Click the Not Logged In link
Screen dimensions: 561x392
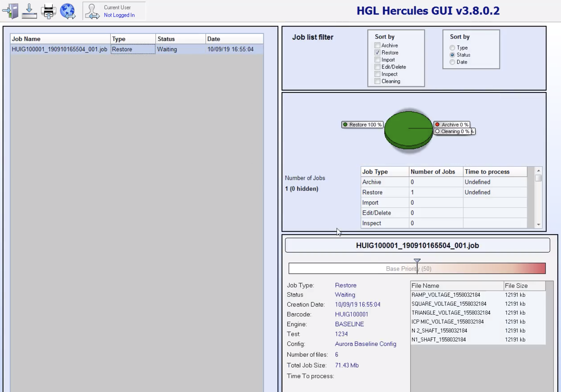pyautogui.click(x=119, y=15)
